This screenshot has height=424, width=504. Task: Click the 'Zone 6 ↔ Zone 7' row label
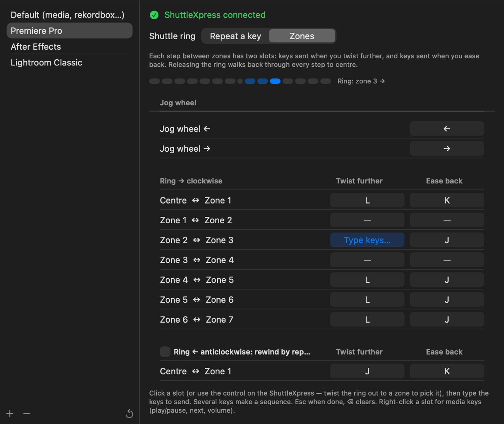click(197, 319)
